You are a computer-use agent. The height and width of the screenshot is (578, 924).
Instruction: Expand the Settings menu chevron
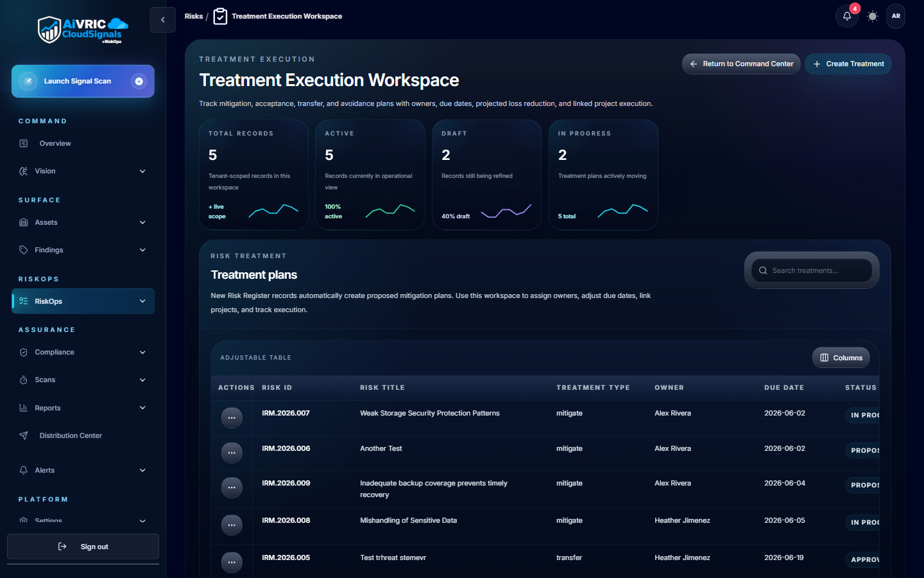142,521
